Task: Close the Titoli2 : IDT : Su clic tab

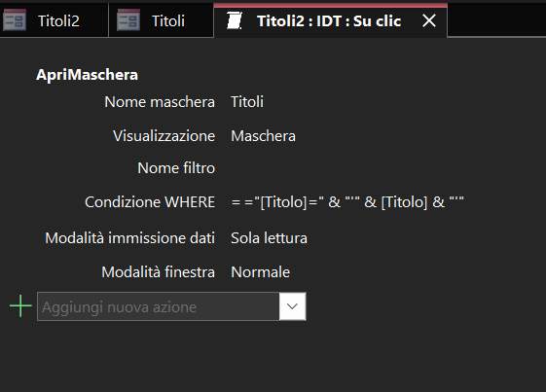Action: coord(429,20)
